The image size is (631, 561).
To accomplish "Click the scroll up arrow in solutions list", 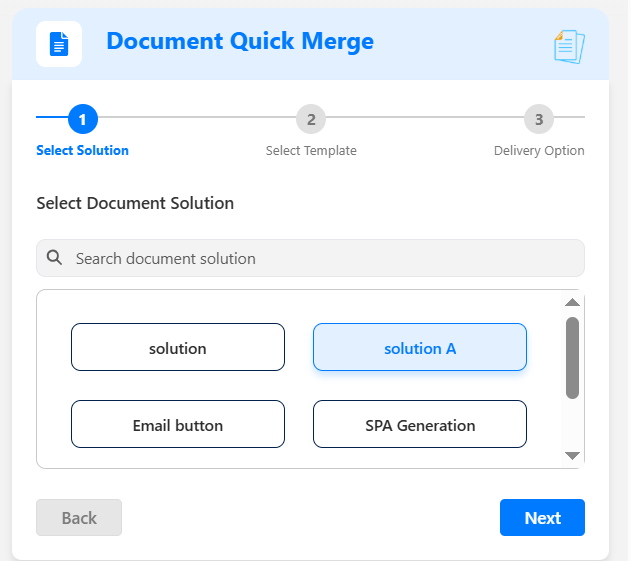I will click(572, 302).
